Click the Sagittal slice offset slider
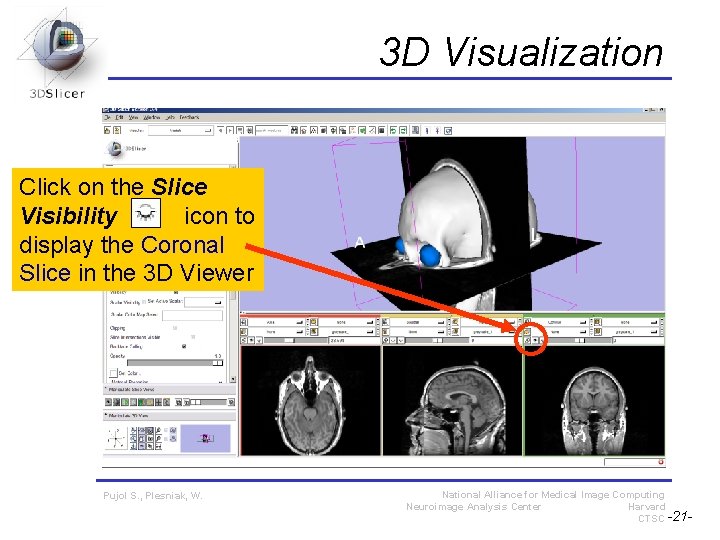720x540 pixels. [x=437, y=340]
